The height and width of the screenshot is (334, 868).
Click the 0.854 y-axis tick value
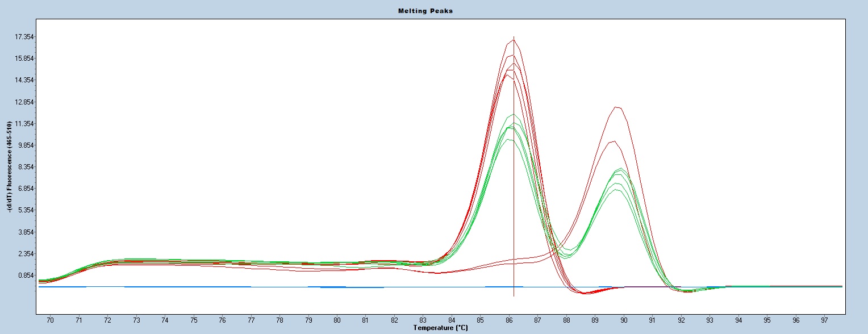coord(24,275)
